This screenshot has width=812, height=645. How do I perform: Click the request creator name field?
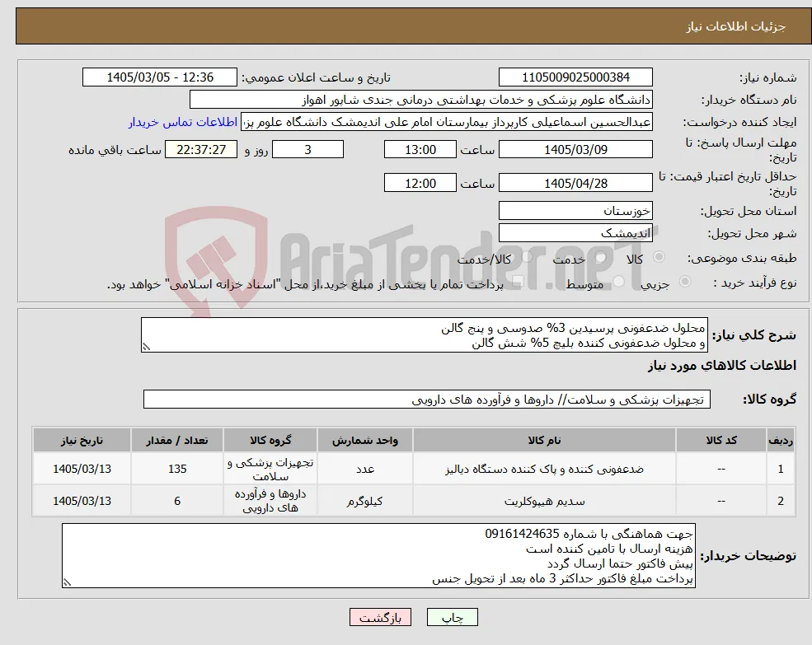446,122
